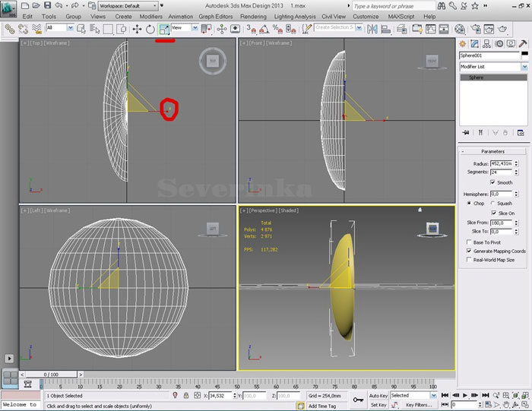Image resolution: width=532 pixels, height=411 pixels.
Task: Expand the Modifier List dropdown
Action: pyautogui.click(x=524, y=67)
